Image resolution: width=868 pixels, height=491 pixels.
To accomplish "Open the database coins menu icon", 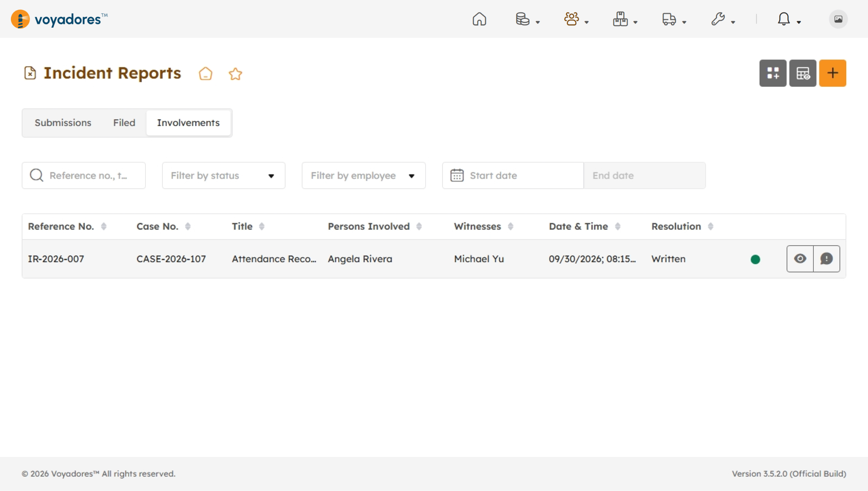I will pos(522,19).
